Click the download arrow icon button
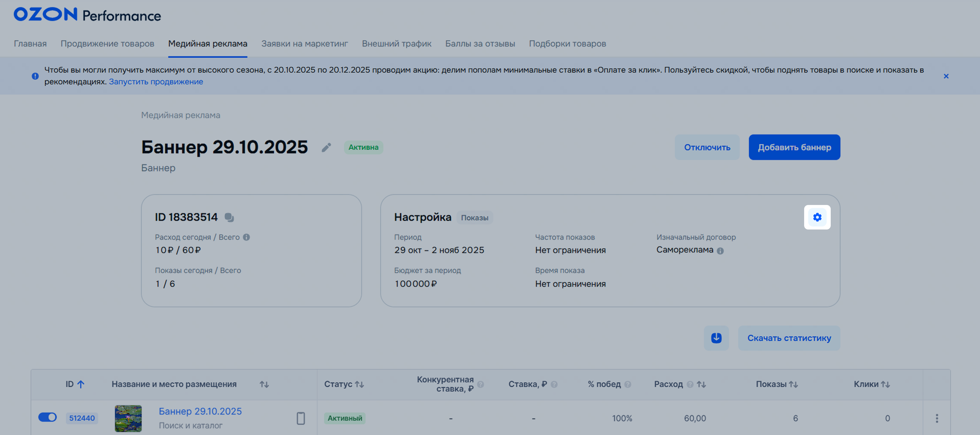980x435 pixels. (716, 338)
